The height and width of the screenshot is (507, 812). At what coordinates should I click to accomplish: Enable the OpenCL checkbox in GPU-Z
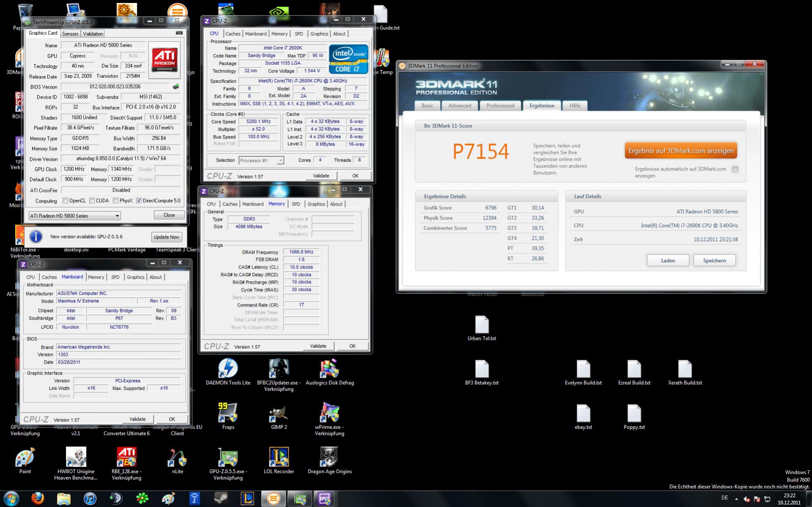(x=65, y=201)
